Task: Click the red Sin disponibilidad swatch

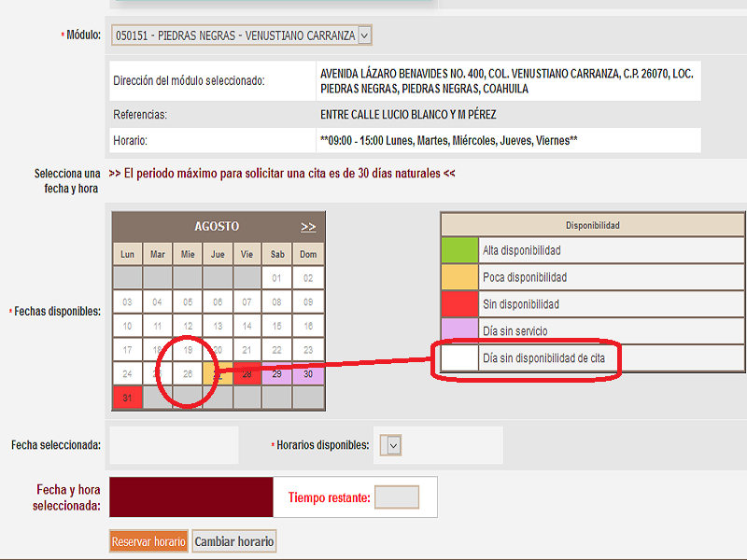Action: pyautogui.click(x=459, y=304)
